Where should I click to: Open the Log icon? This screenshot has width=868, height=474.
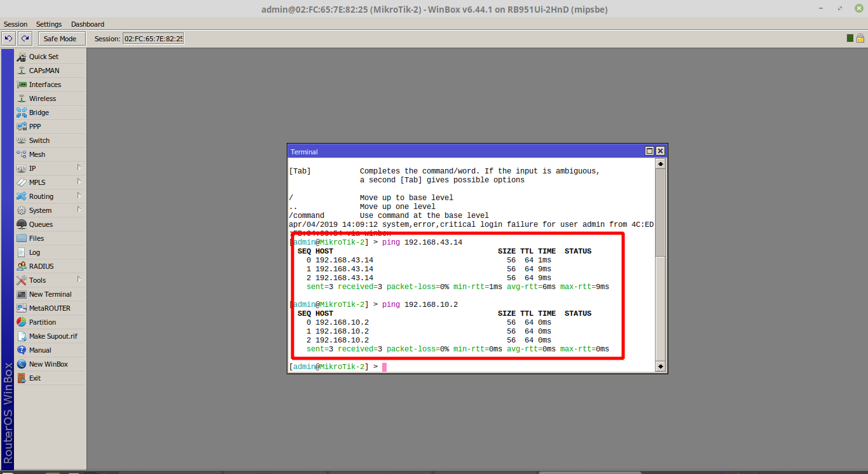(22, 252)
